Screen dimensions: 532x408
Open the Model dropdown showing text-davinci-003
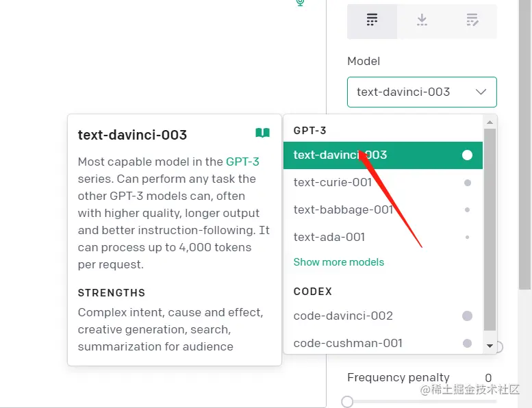(422, 92)
